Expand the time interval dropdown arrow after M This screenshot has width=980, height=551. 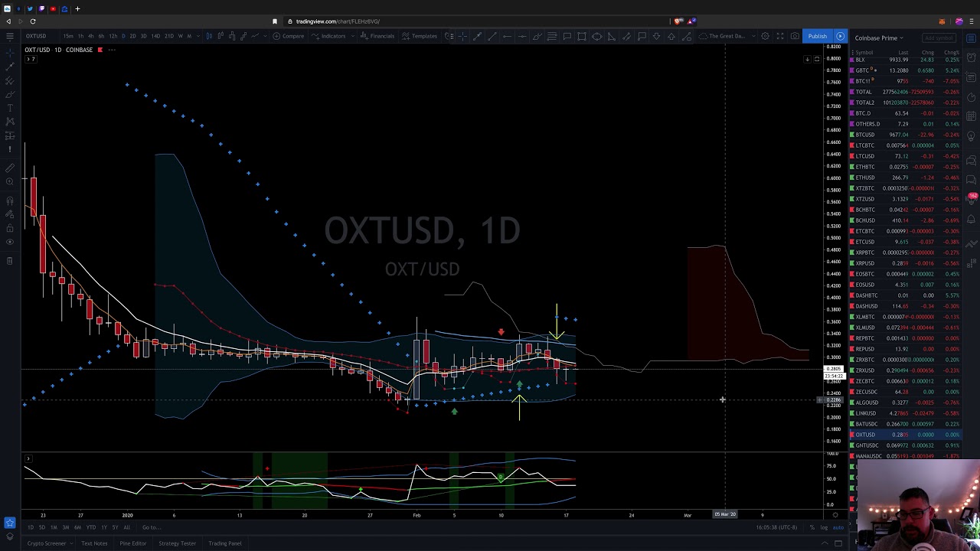[x=198, y=36]
